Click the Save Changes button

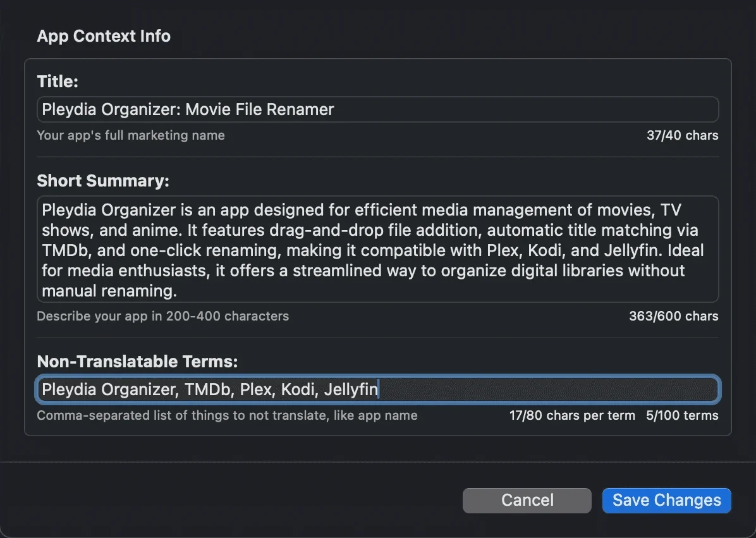click(x=666, y=500)
